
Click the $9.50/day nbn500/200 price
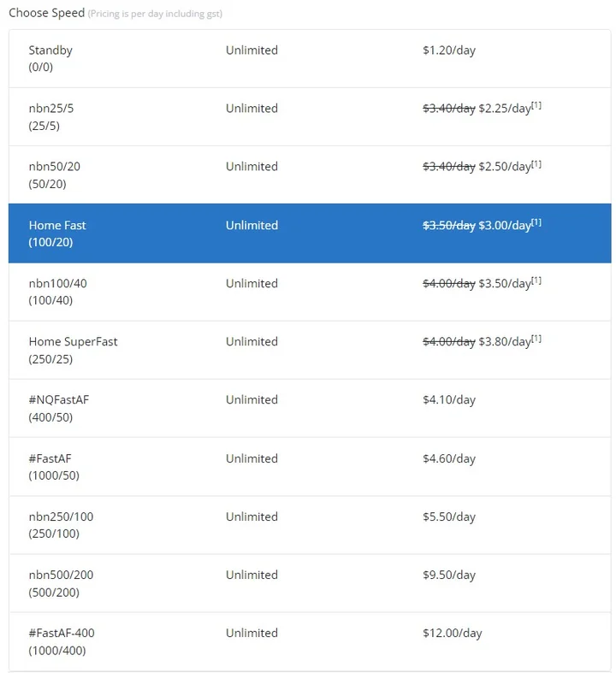[449, 576]
